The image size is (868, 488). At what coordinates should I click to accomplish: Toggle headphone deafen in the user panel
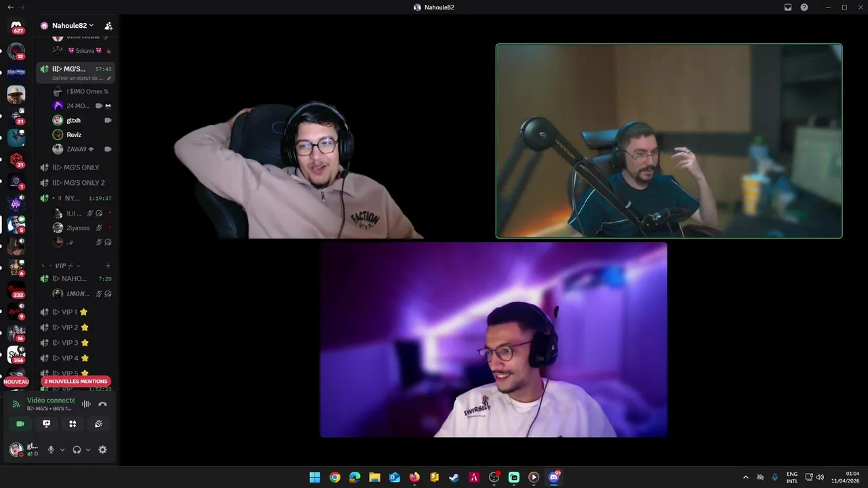(77, 449)
